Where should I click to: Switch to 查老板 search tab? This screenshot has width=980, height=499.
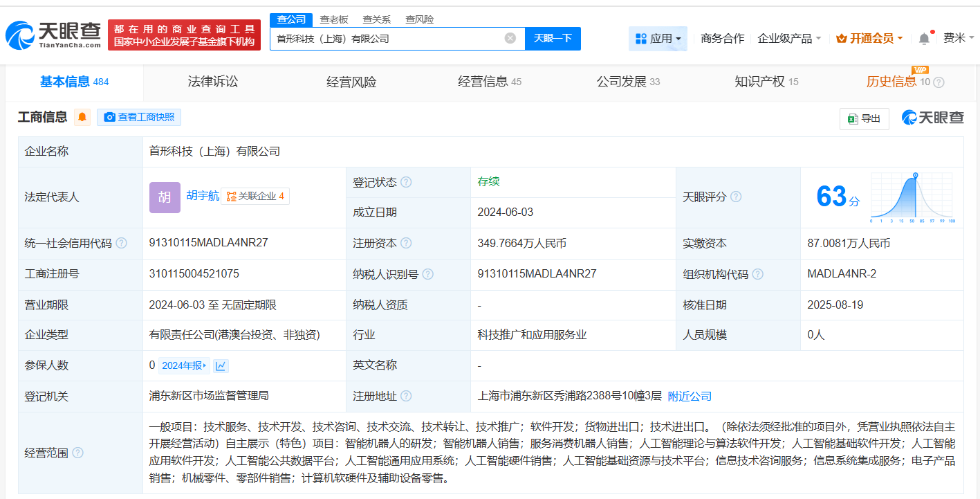pos(334,19)
